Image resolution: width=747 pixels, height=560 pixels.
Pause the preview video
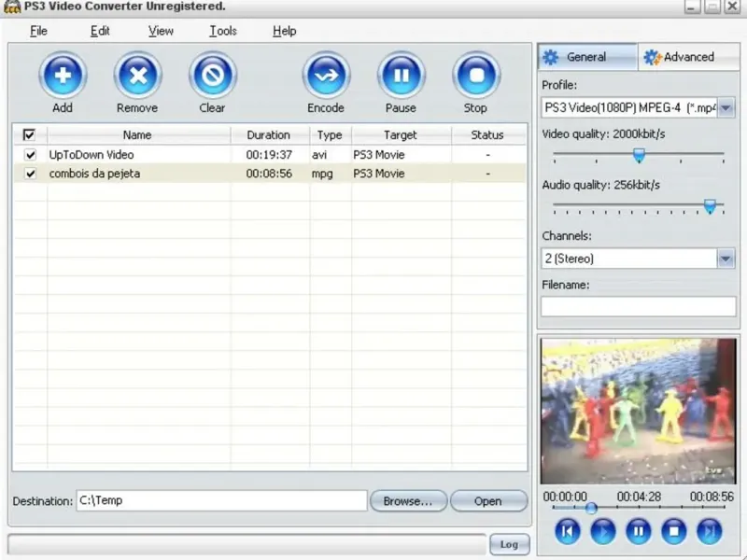[x=639, y=531]
